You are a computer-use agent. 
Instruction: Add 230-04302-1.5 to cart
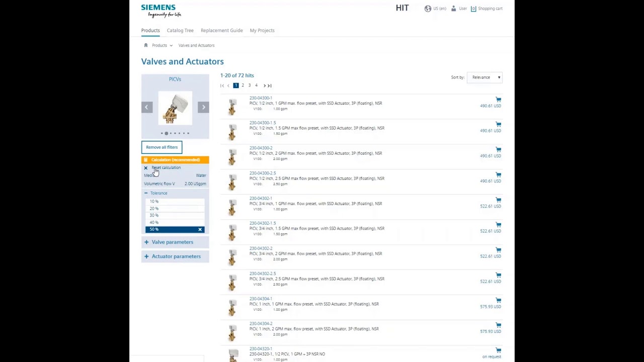click(x=498, y=225)
